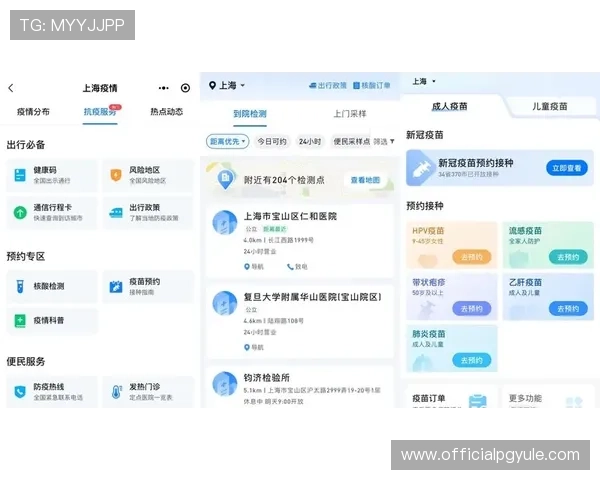Switch to 儿童疫苗 tab

pyautogui.click(x=550, y=106)
